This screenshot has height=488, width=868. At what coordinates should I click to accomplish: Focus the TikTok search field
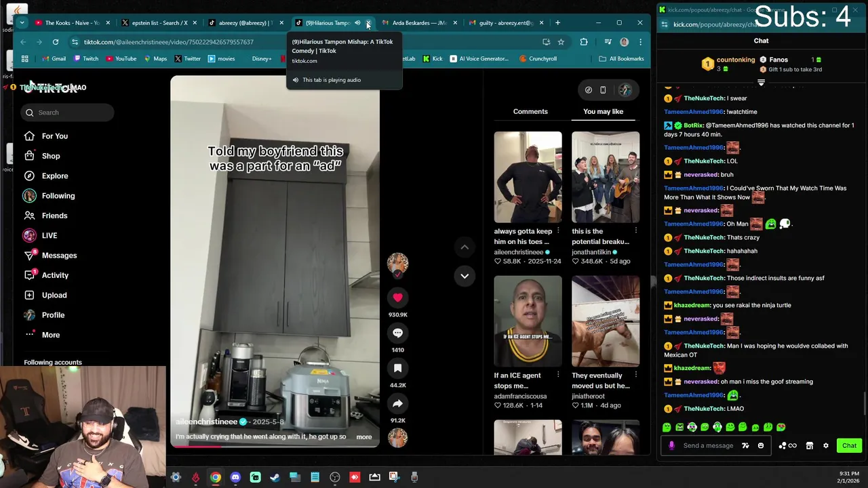coord(68,113)
